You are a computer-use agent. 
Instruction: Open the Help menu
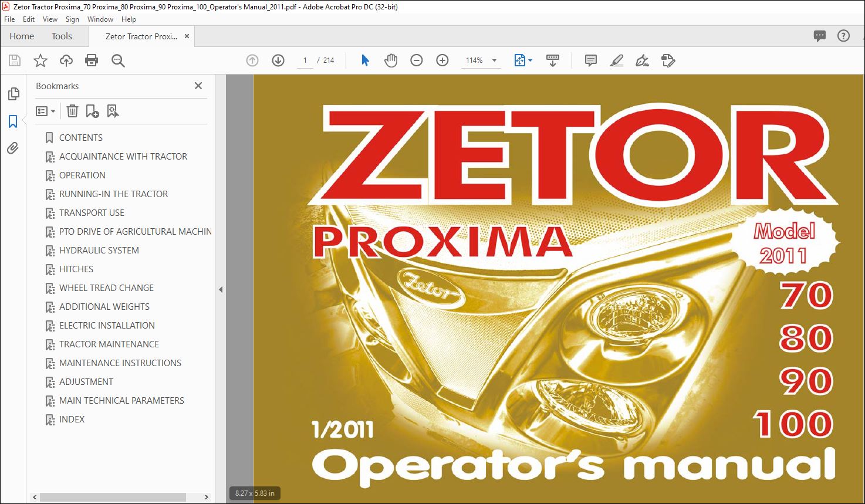click(x=129, y=19)
